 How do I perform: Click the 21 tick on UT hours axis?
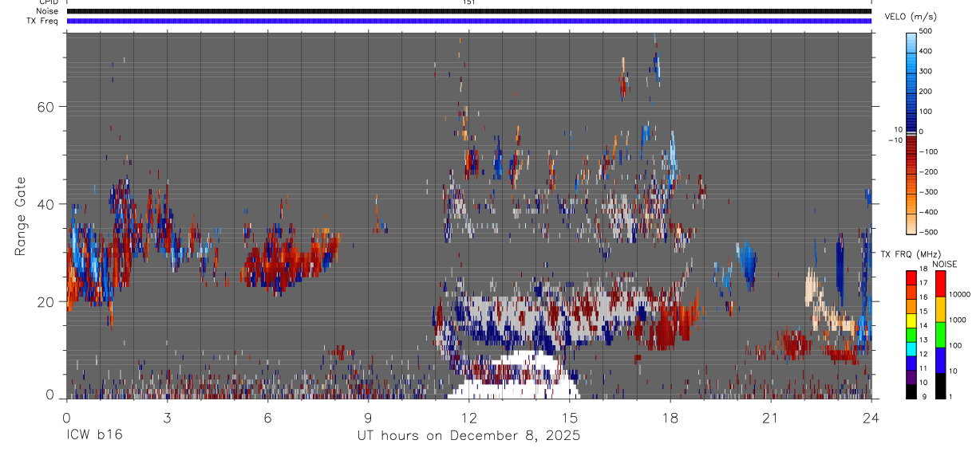coord(770,418)
